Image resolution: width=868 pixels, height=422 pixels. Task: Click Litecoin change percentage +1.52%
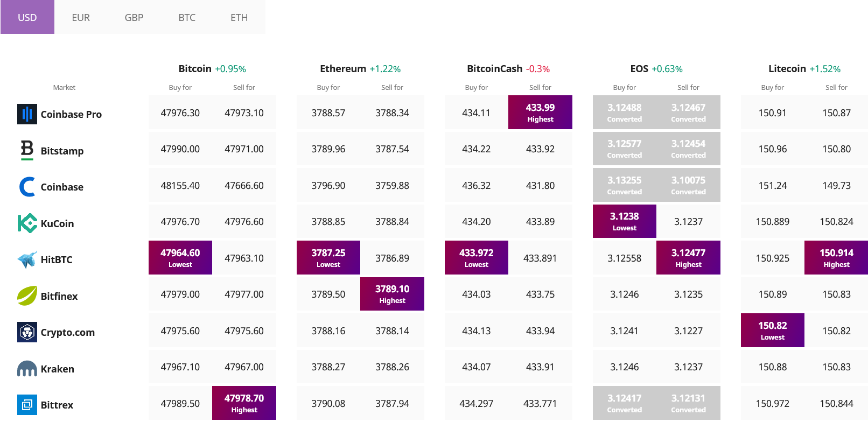825,69
